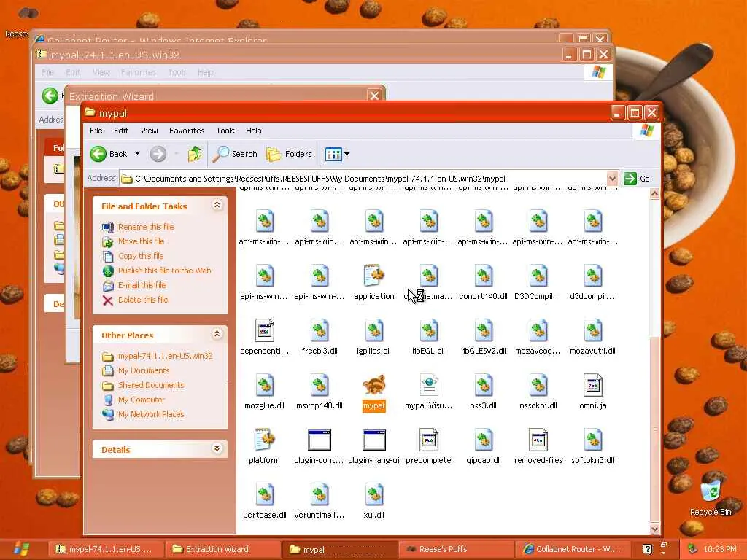Select the dependentlibs file icon

264,330
